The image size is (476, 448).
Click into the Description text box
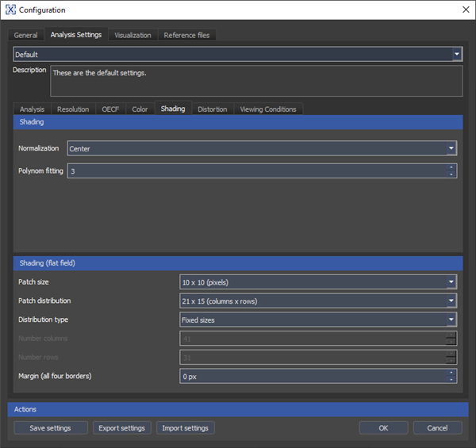[256, 81]
